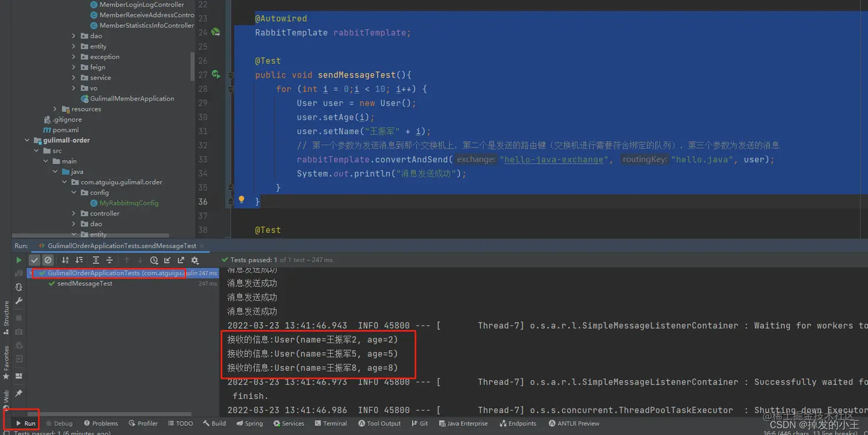Expand the vo folder

pyautogui.click(x=74, y=88)
